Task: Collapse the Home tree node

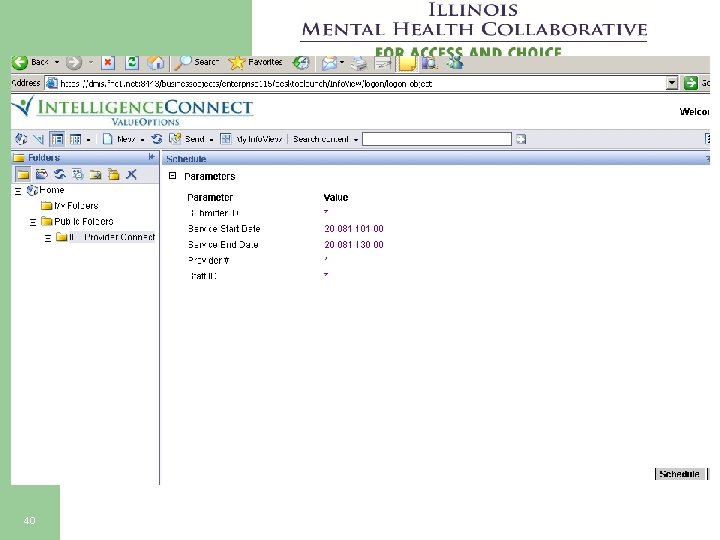Action: tap(18, 191)
